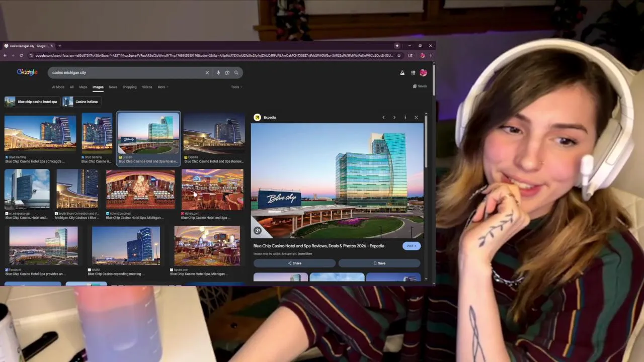Click the sparkle icon in the browser title bar
This screenshot has height=362, width=644.
pos(397,46)
